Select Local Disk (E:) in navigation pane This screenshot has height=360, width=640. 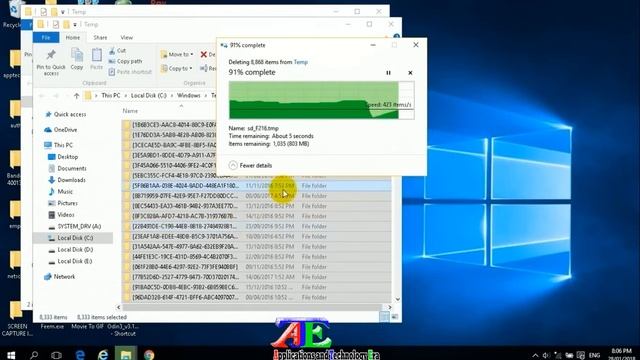pos(71,261)
